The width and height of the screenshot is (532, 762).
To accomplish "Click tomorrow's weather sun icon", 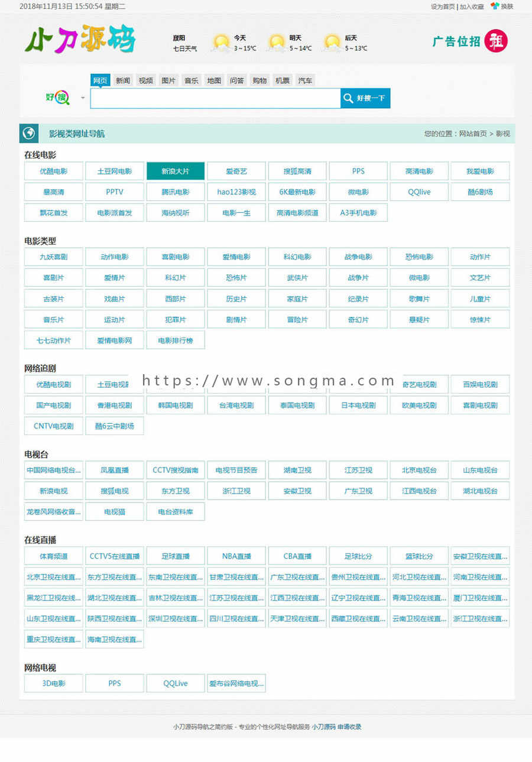I will 276,43.
